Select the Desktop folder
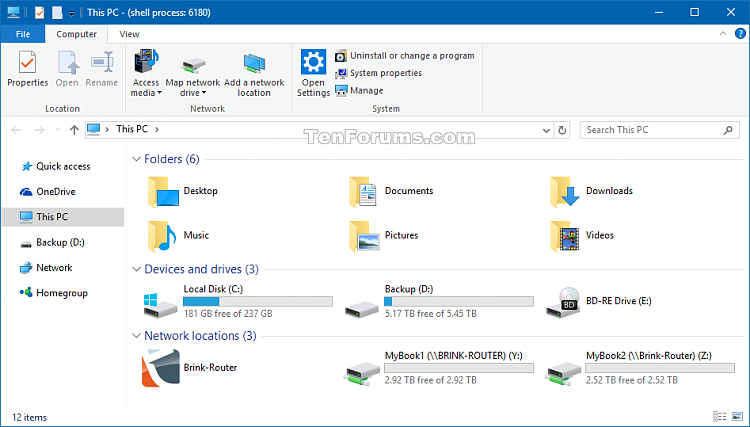This screenshot has width=750, height=427. tap(183, 191)
